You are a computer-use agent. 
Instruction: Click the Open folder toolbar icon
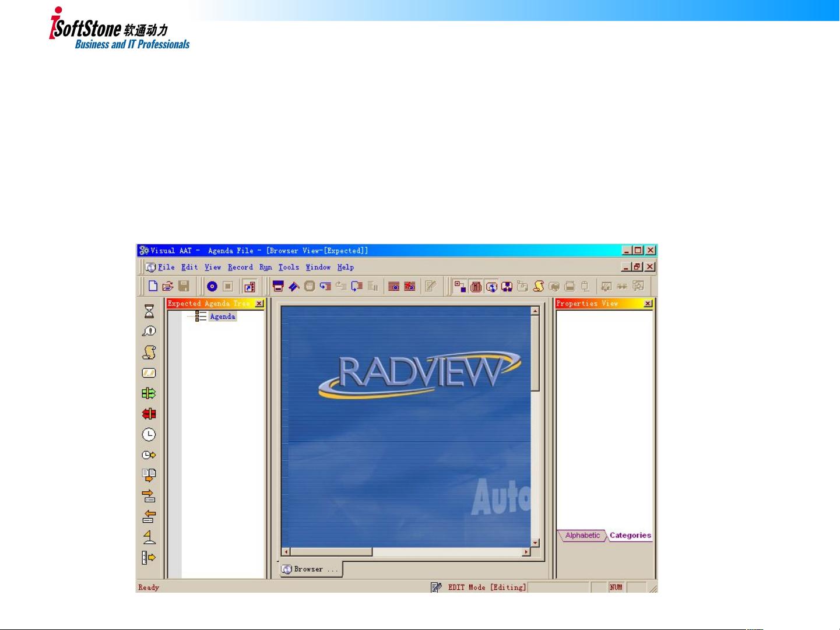pos(168,286)
